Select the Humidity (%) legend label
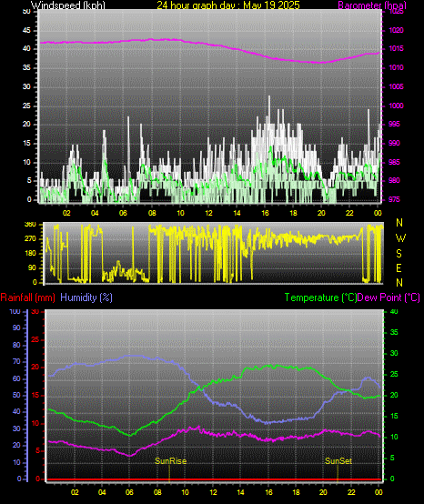Viewport: 424px width, 504px height. (86, 297)
